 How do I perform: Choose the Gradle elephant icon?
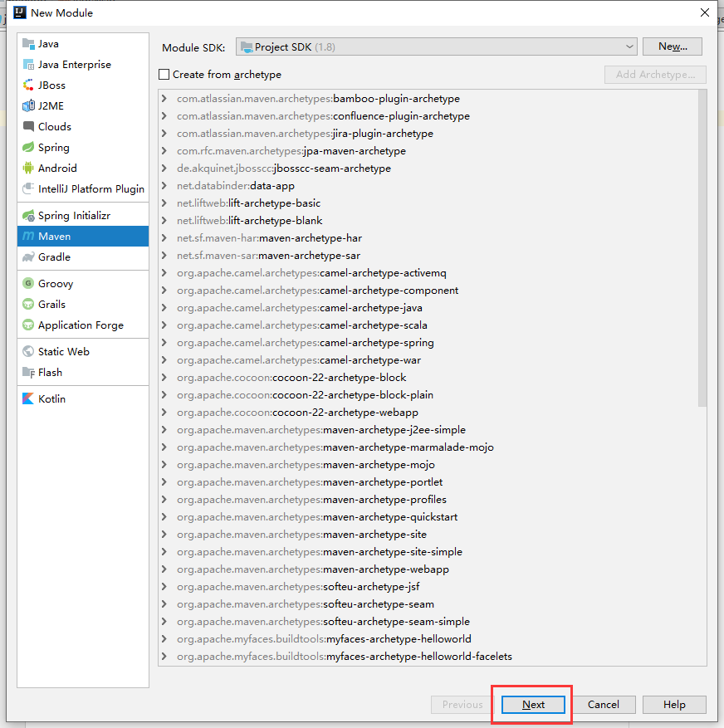[x=29, y=257]
